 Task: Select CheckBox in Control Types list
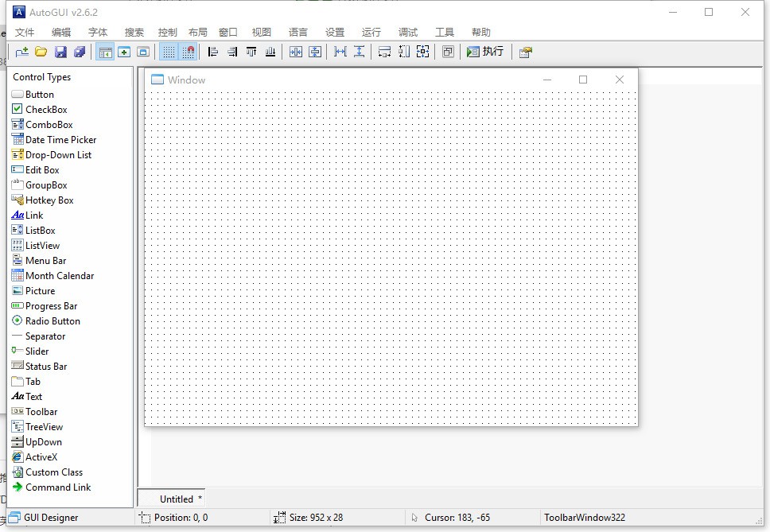pos(46,110)
